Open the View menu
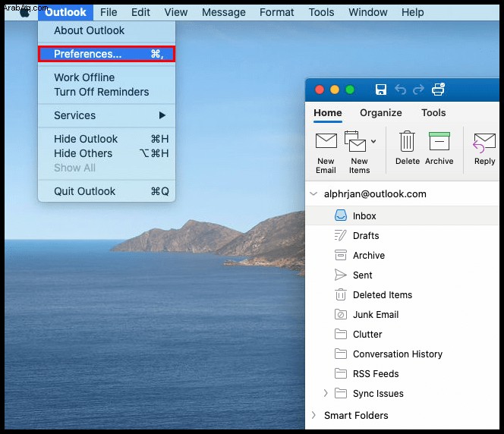This screenshot has height=434, width=504. (x=176, y=12)
